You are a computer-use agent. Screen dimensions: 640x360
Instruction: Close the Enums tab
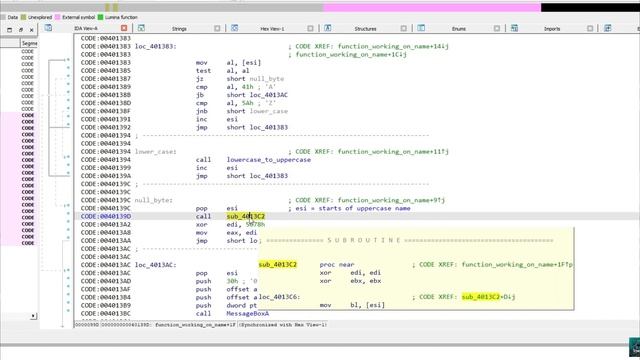[497, 28]
